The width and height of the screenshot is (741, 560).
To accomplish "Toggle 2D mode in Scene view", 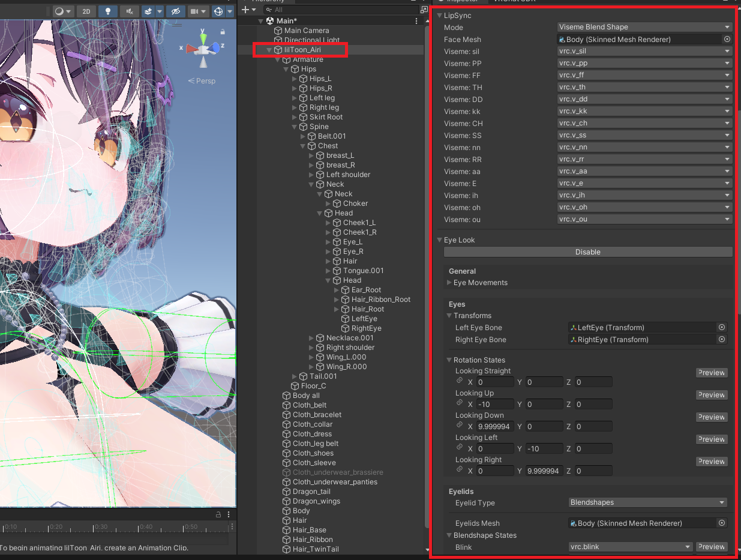I will coord(86,11).
